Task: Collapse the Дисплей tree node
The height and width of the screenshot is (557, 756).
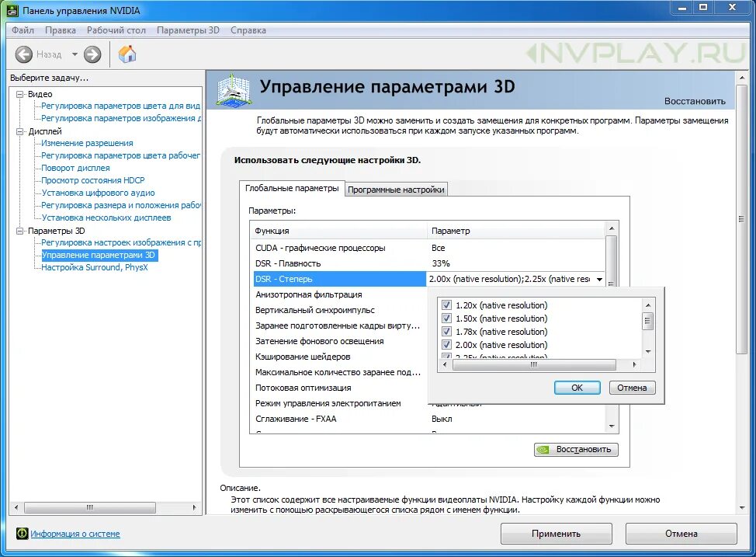Action: 19,131
